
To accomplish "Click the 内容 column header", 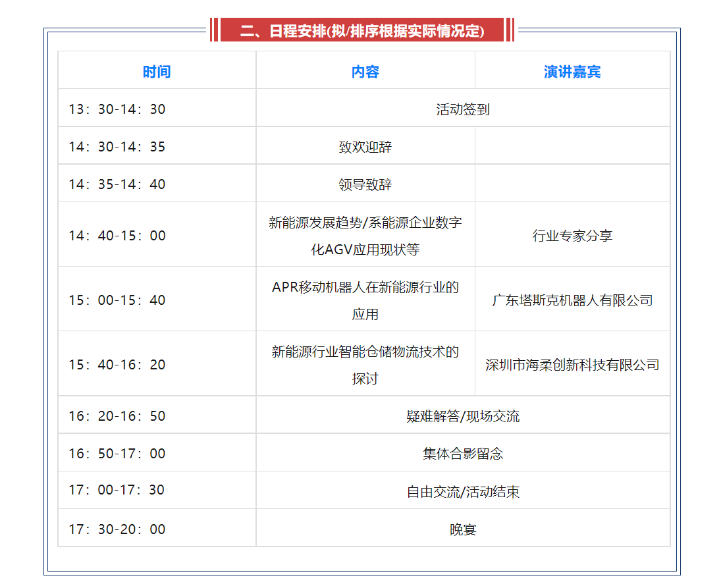I will tap(365, 72).
